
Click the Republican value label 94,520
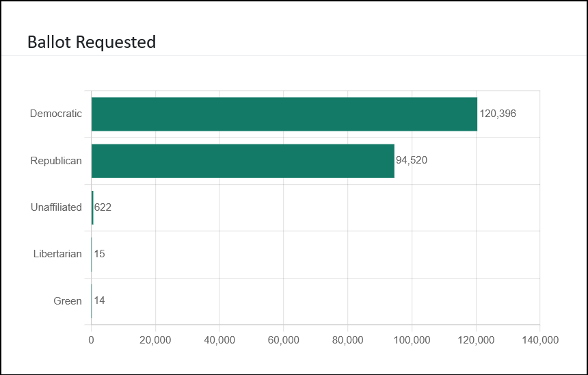(412, 161)
